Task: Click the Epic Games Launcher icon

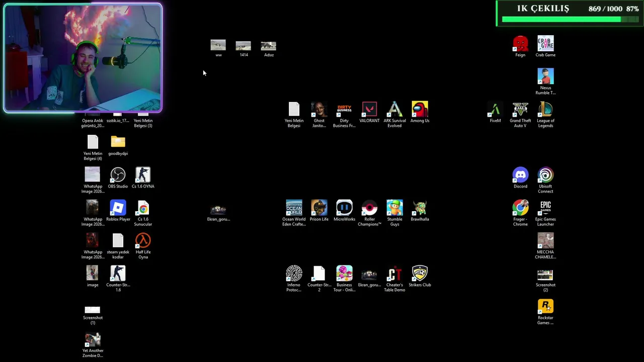Action: 545,208
